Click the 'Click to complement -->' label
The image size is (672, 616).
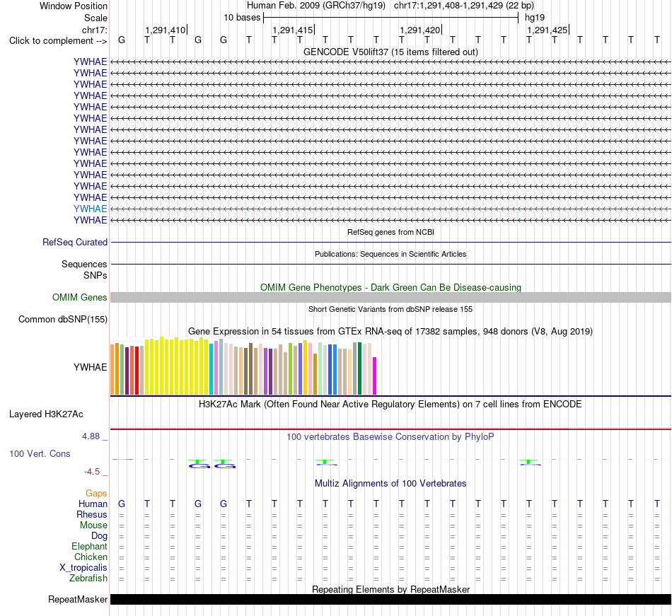pos(58,41)
